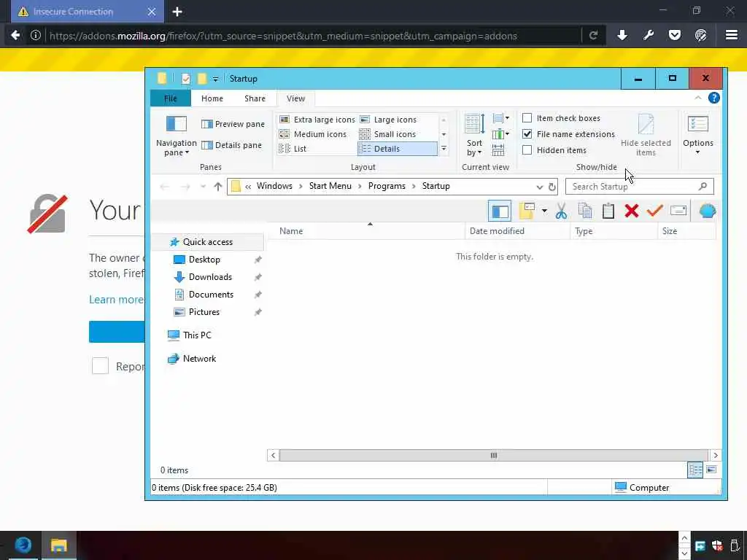The image size is (747, 560).
Task: Open the Add columns dropdown
Action: point(500,134)
